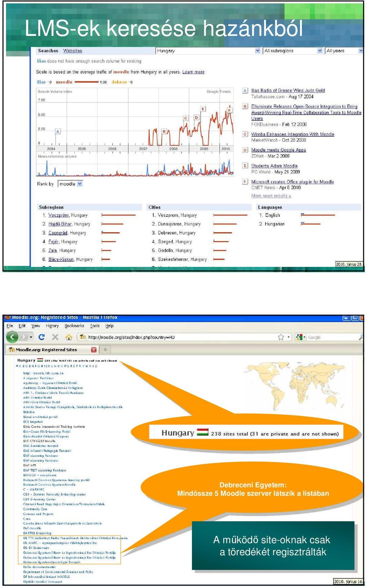Click the Moodle favicon in the address bar
Screen dimensions: 367x588
[83, 337]
